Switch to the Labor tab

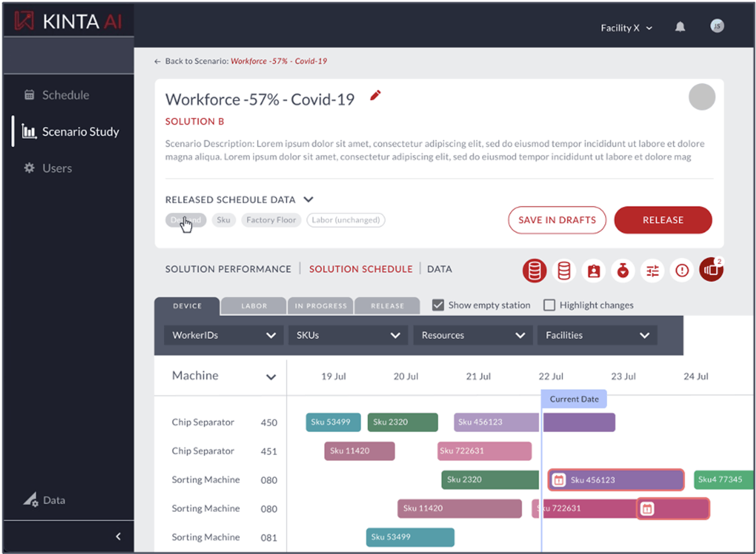coord(254,306)
